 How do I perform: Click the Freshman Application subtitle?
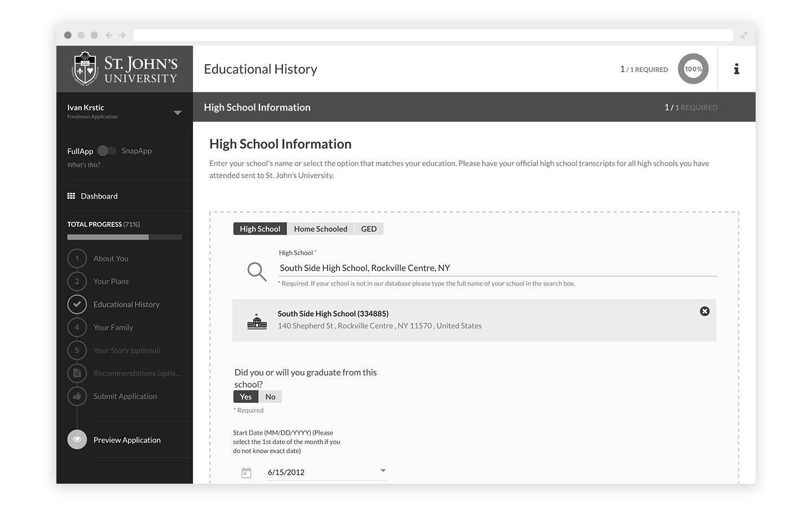tap(92, 117)
